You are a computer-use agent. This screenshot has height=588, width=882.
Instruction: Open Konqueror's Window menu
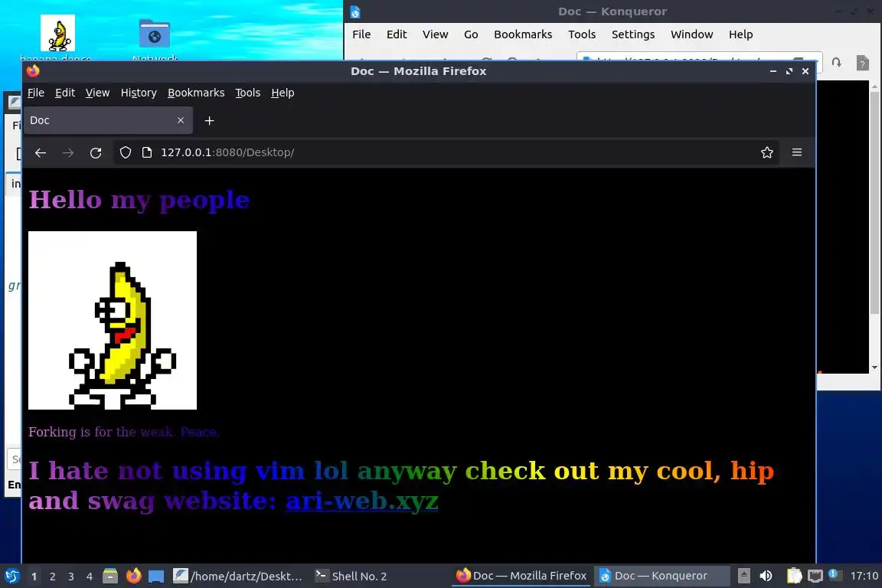pos(692,34)
